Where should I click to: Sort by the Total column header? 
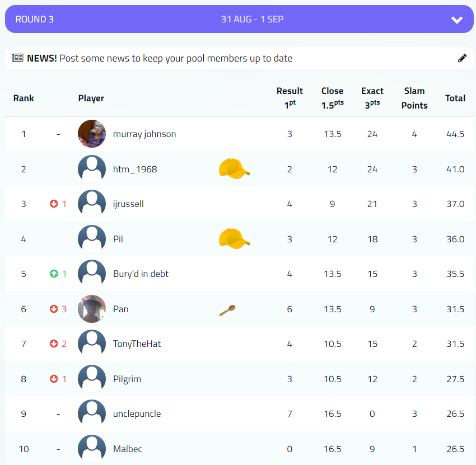coord(455,98)
